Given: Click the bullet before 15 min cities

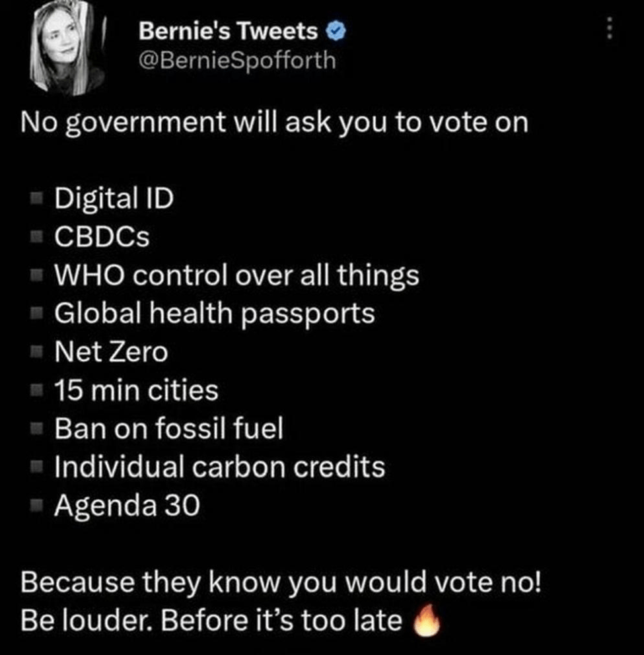Looking at the screenshot, I should 36,390.
